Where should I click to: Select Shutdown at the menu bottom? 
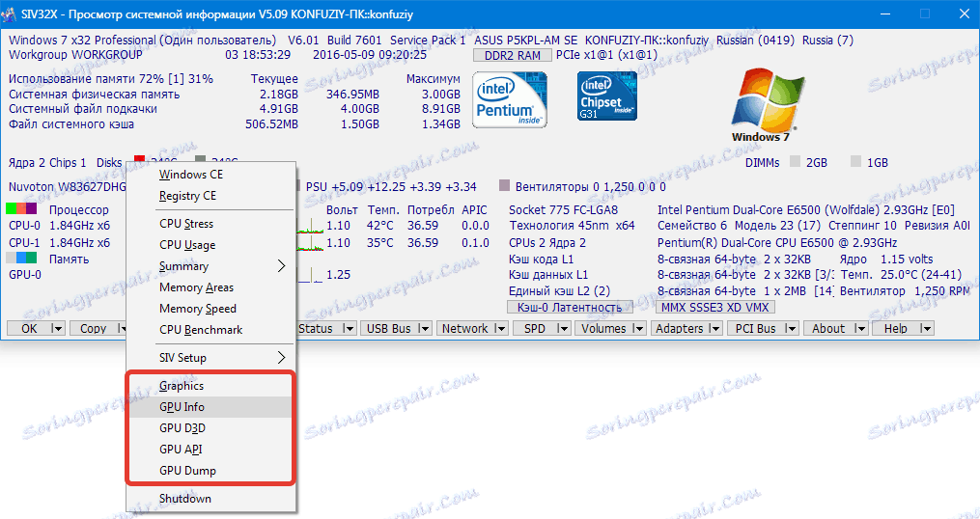210,499
